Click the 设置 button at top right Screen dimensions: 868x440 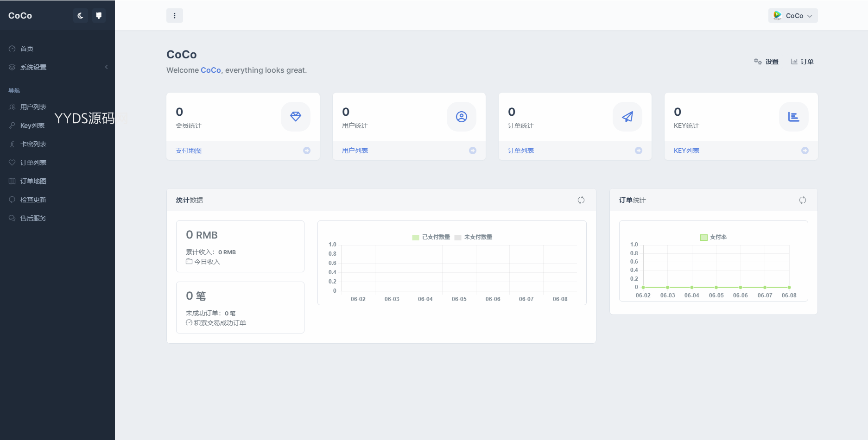point(767,62)
